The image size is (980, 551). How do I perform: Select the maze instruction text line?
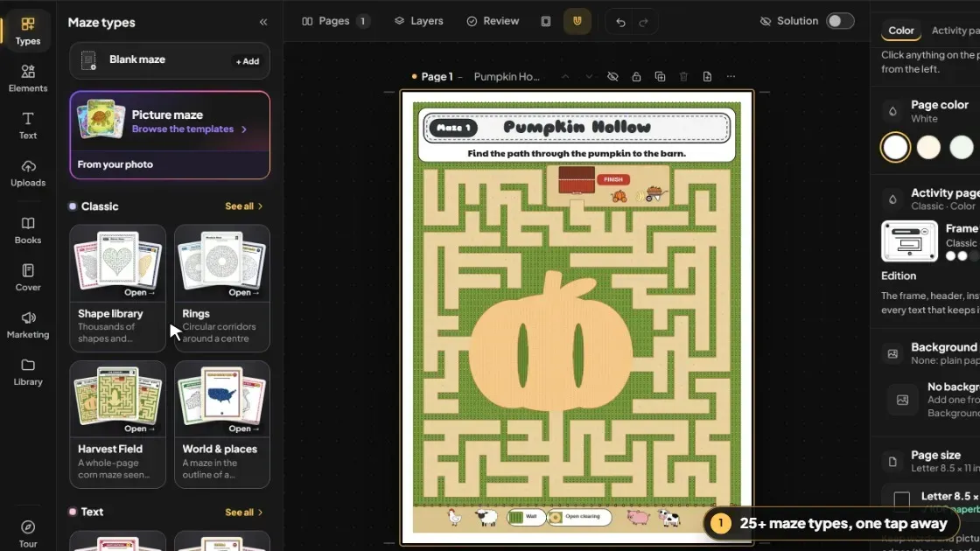[x=577, y=154]
